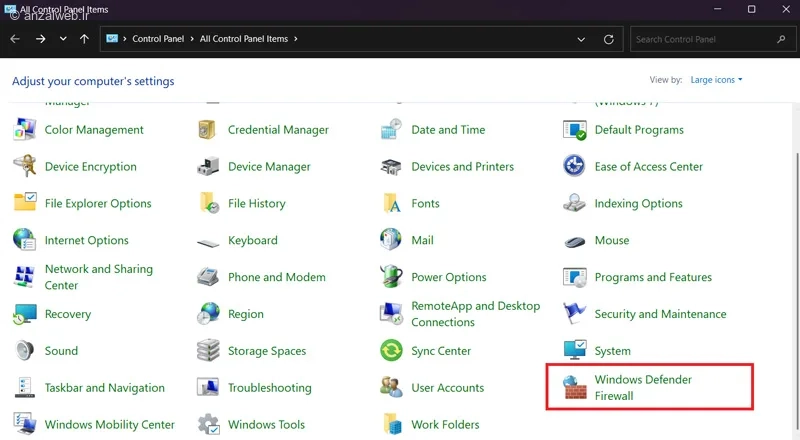Click the Control Panel breadcrumb
The width and height of the screenshot is (800, 440).
[158, 39]
